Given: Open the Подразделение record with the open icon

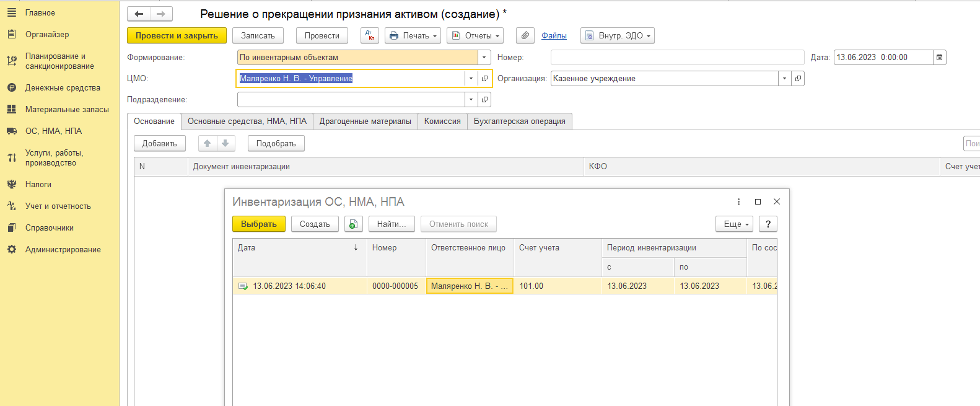Looking at the screenshot, I should tap(485, 100).
